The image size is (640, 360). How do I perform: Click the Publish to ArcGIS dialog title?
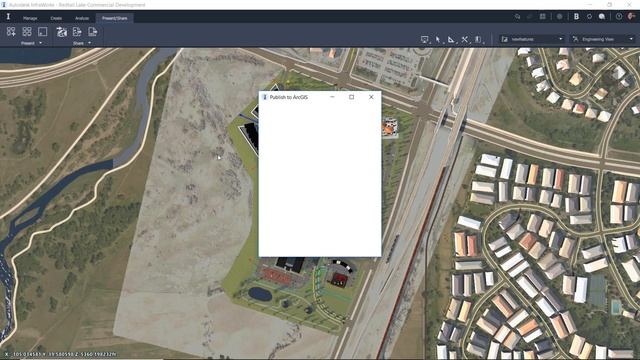point(289,97)
